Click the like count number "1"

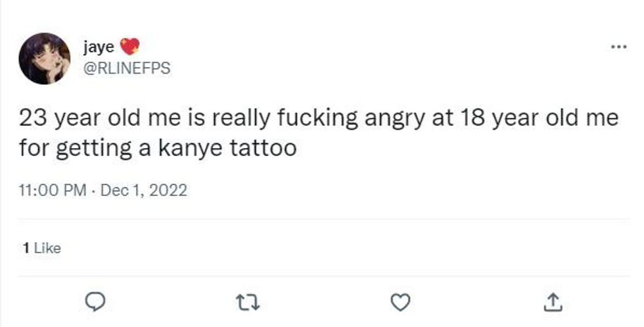click(x=25, y=248)
